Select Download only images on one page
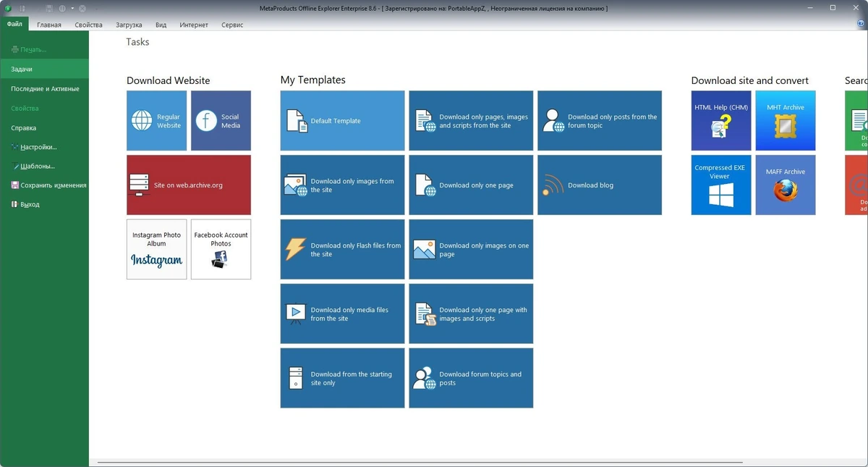This screenshot has height=467, width=868. point(471,249)
